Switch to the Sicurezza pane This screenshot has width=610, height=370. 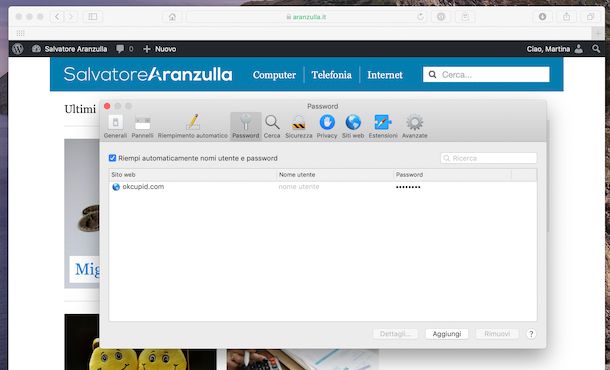tap(298, 126)
